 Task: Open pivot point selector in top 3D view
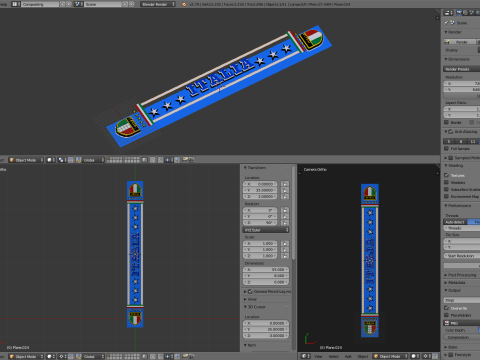tap(62, 160)
